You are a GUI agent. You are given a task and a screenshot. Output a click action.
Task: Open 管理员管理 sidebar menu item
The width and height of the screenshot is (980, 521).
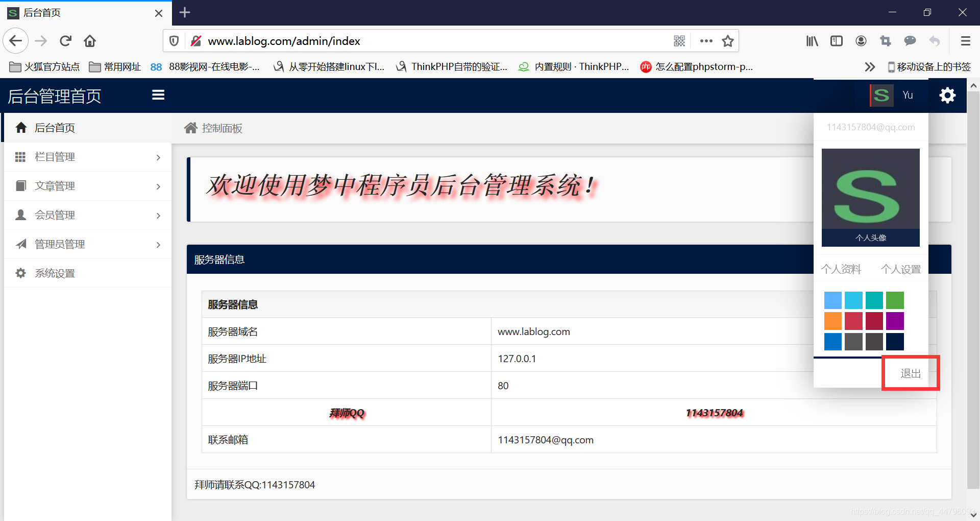(x=88, y=244)
